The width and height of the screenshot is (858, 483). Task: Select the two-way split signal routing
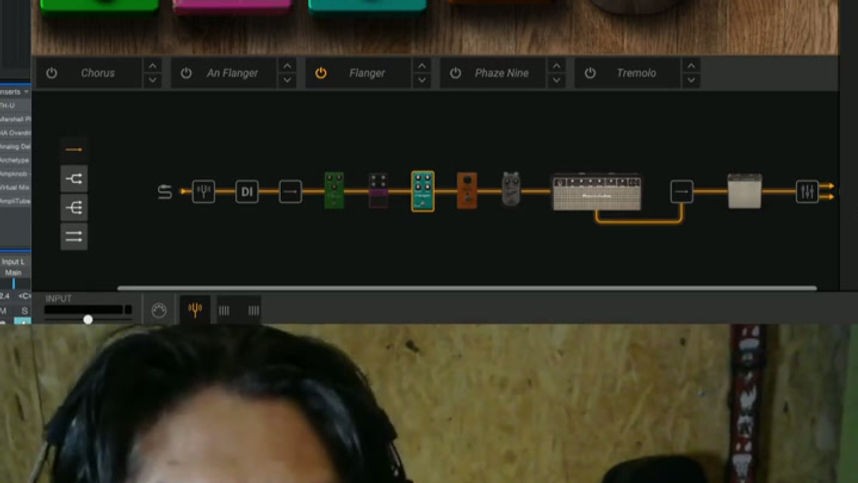point(74,178)
